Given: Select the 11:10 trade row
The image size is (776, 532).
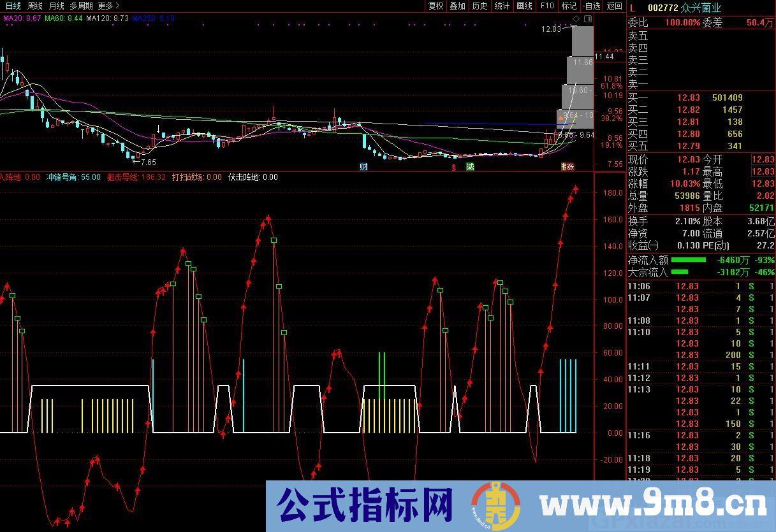Looking at the screenshot, I should pyautogui.click(x=700, y=332).
